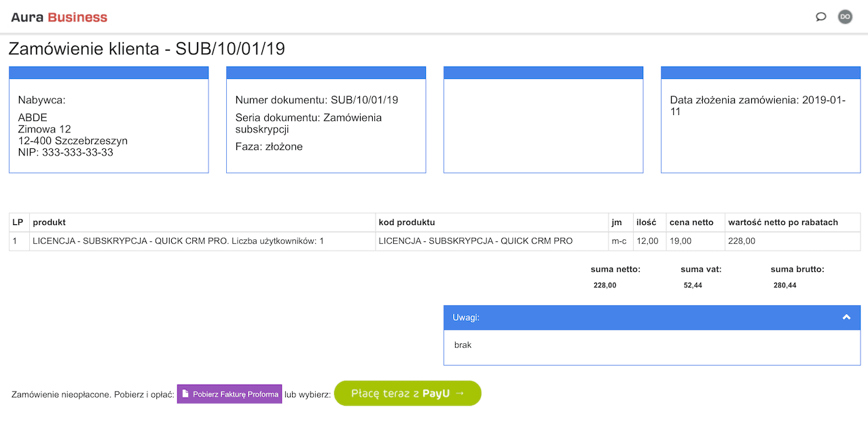Select the unit cell m-c

pos(620,241)
